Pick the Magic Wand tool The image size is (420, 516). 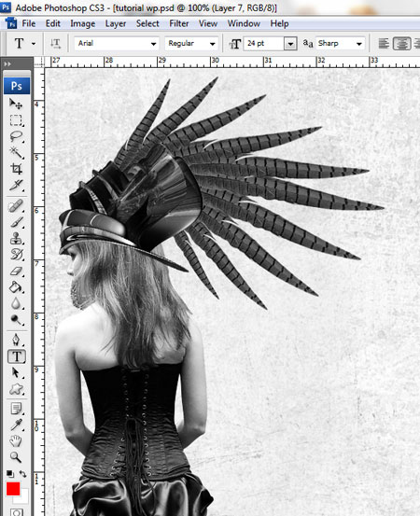point(16,152)
